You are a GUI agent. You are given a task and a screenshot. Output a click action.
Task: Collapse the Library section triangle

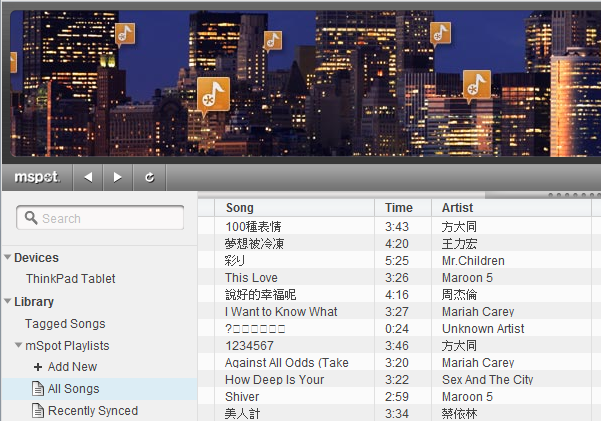click(7, 301)
